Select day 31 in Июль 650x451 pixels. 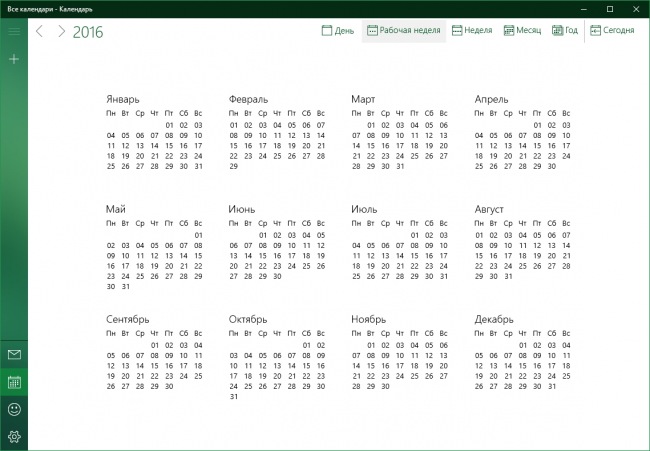pos(444,276)
